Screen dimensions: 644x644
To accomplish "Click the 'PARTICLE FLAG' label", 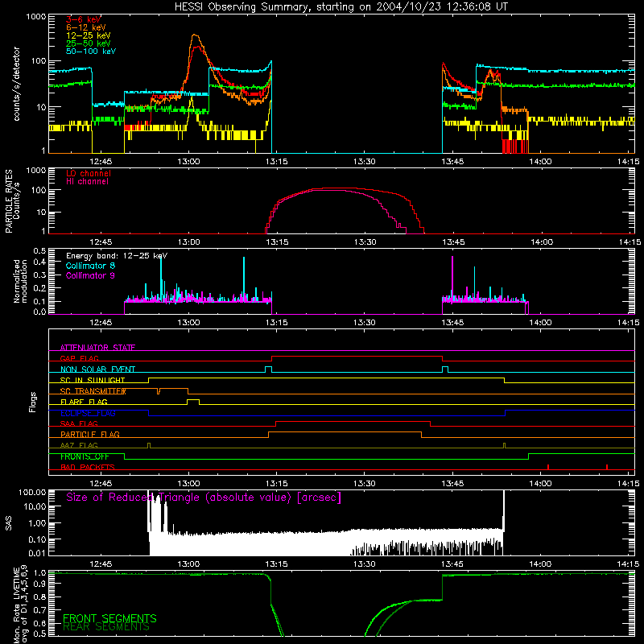I will click(90, 434).
